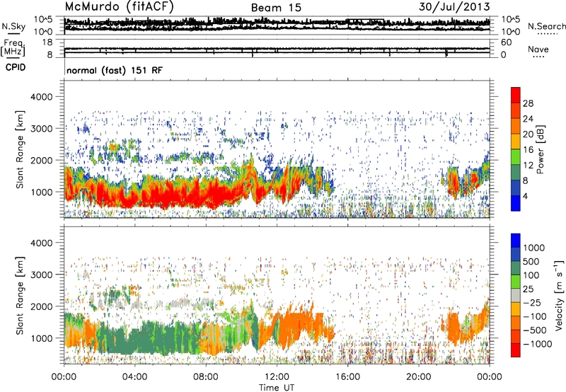Click the blue bottom segment of power colorbar
This screenshot has width=566, height=392.
tap(516, 204)
